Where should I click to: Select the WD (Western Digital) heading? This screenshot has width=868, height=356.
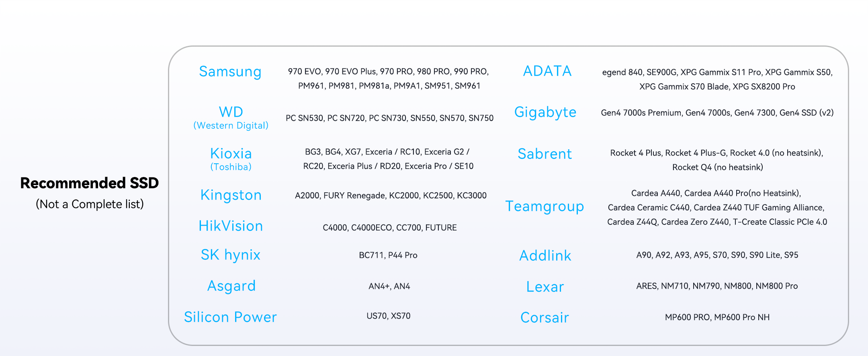pyautogui.click(x=231, y=117)
